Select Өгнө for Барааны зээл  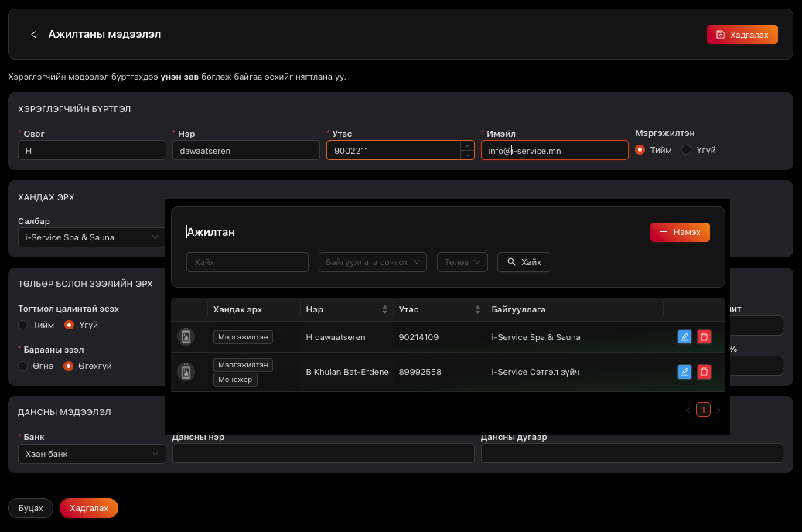coord(23,366)
